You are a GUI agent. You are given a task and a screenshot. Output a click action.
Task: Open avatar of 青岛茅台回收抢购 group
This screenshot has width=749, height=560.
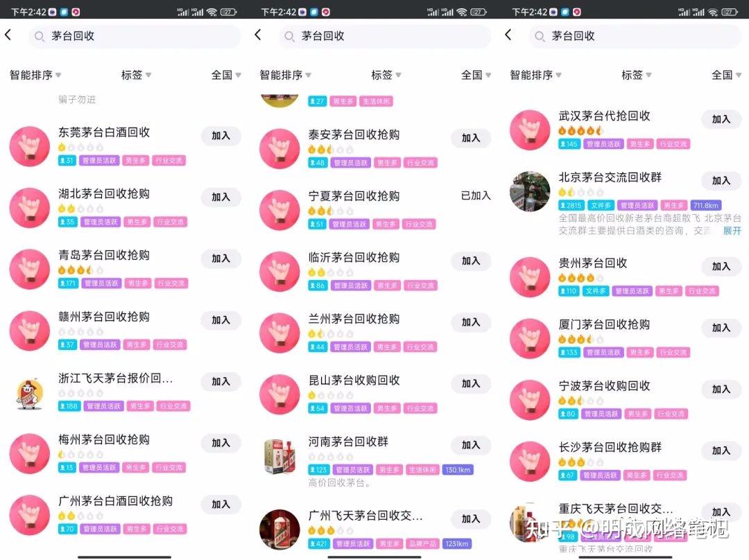pos(30,269)
